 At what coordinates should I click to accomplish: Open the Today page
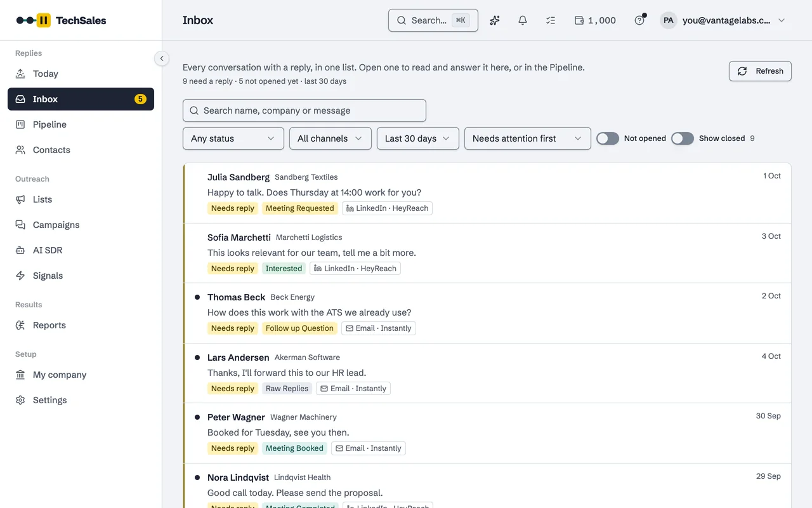coord(81,74)
